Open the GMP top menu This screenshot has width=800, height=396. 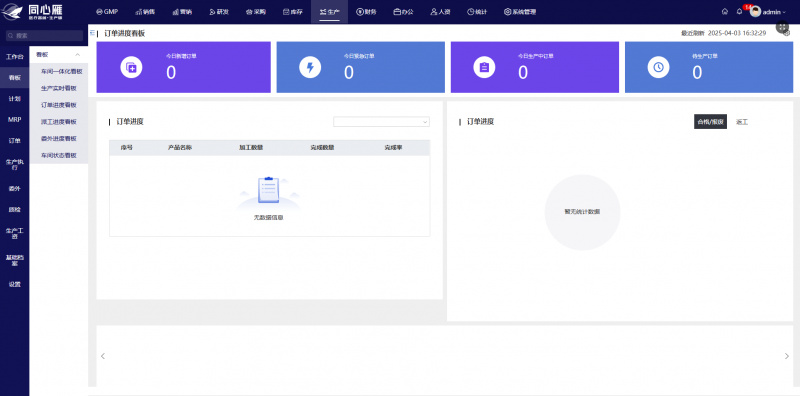(107, 12)
